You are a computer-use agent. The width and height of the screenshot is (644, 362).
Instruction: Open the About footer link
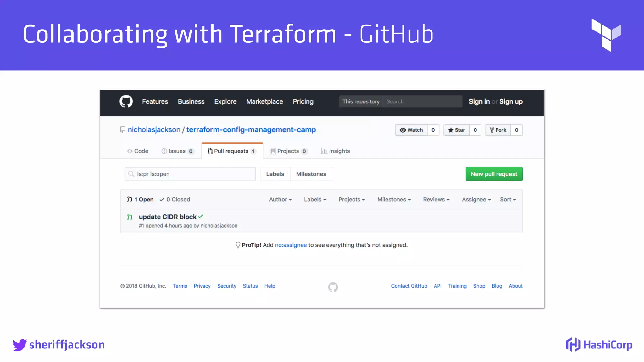516,286
